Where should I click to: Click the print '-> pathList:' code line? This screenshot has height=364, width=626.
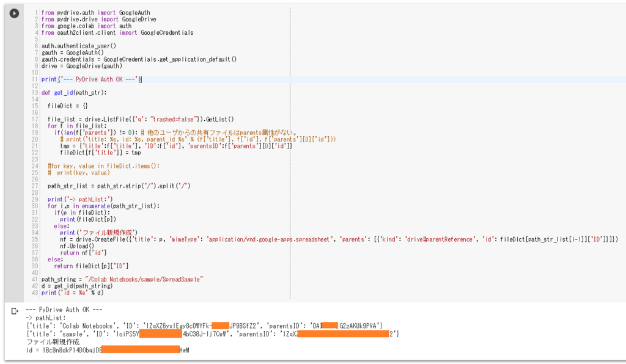pyautogui.click(x=80, y=199)
